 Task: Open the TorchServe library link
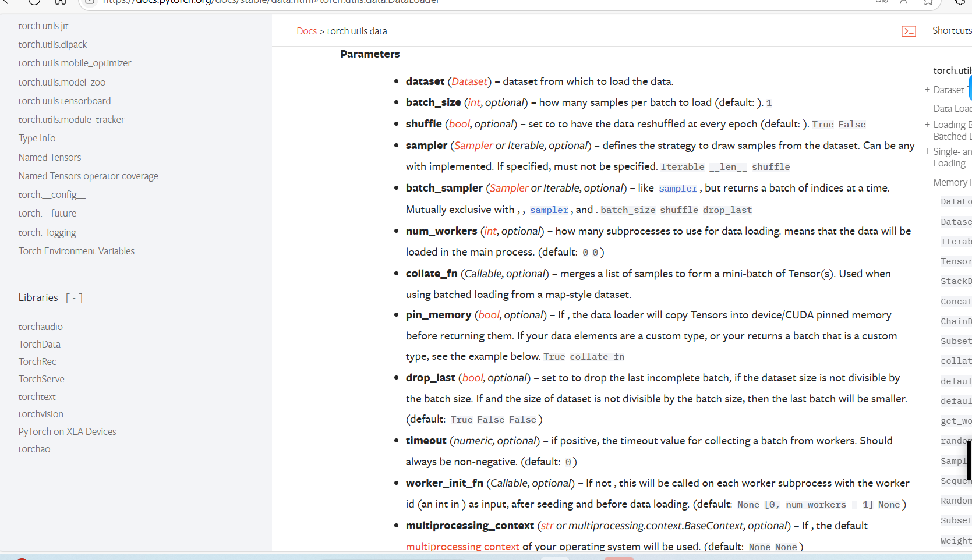coord(41,380)
